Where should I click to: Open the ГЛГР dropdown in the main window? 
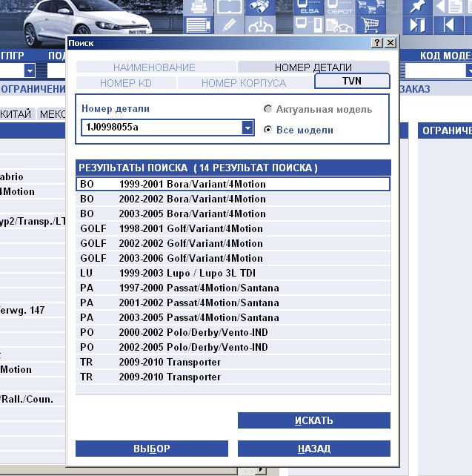(x=30, y=70)
